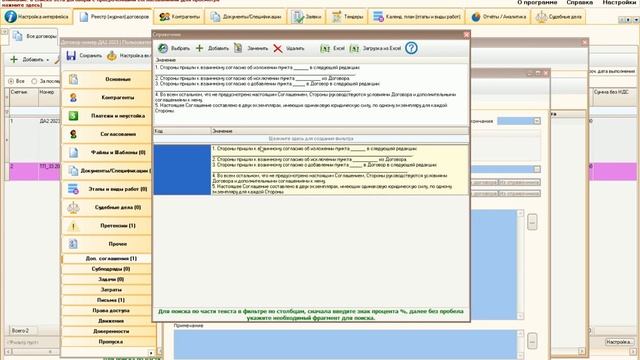Image resolution: width=640 pixels, height=360 pixels.
Task: Click the Примечание blue text area
Action: point(345,344)
